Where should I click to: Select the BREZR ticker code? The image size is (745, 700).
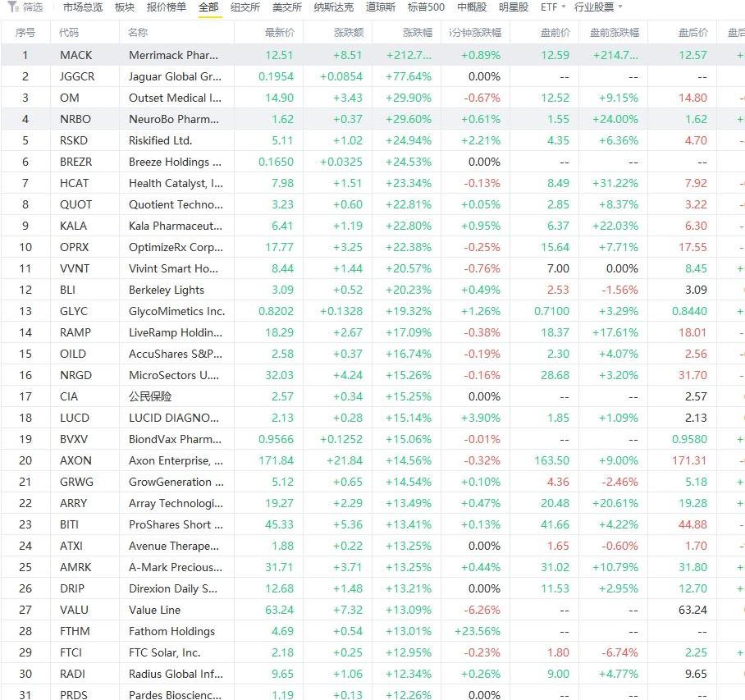pos(76,162)
